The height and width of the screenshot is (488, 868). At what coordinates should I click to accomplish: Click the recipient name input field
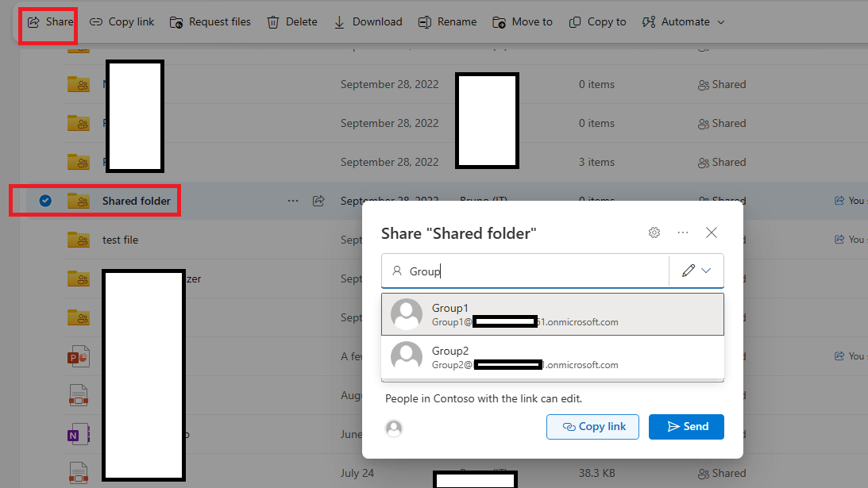tap(525, 271)
